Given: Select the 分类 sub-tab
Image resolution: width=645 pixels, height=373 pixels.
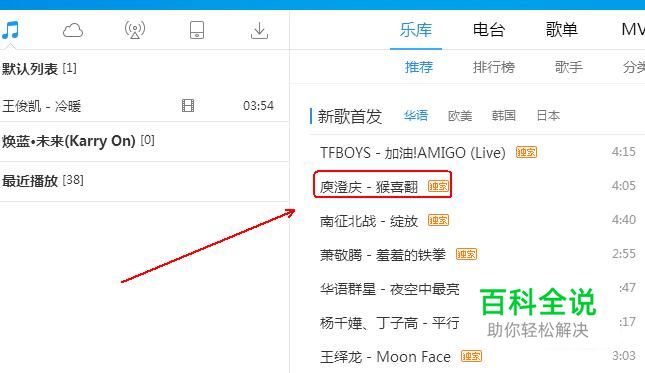Looking at the screenshot, I should pos(633,67).
